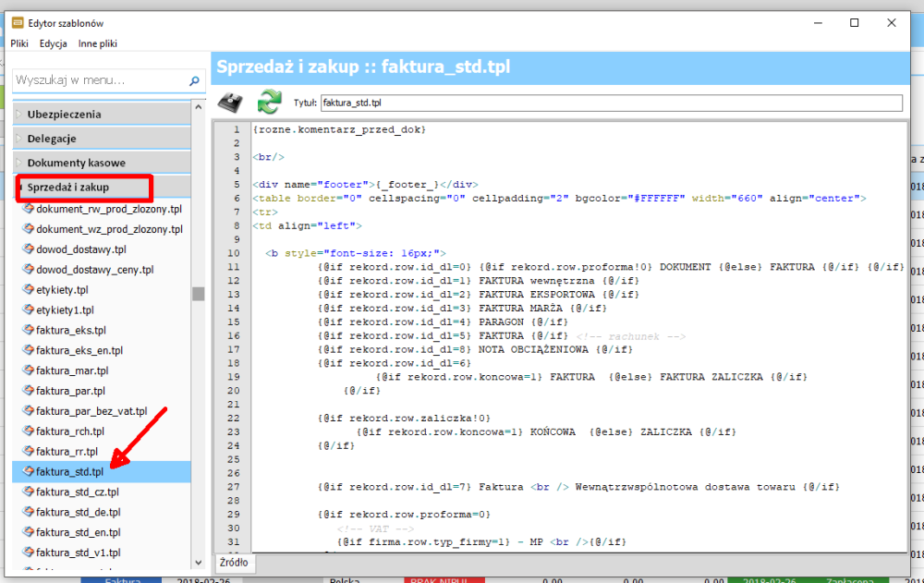Click the file icon beside dokument_wz_prod_zlozony.tpl

pyautogui.click(x=28, y=229)
